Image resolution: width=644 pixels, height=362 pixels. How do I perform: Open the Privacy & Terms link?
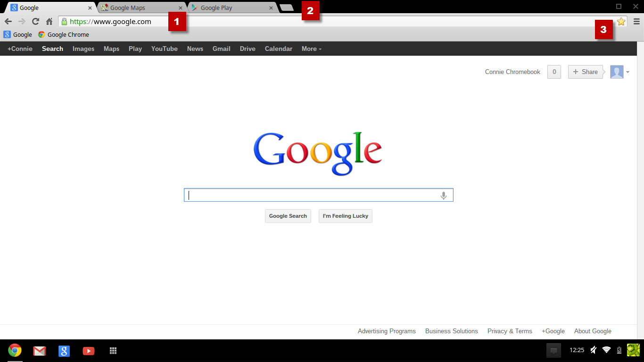(x=510, y=331)
